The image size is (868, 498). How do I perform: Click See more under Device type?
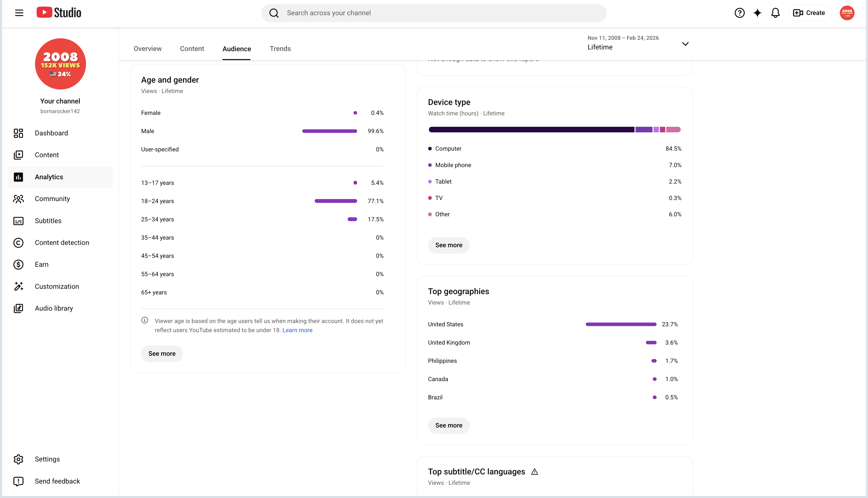tap(449, 245)
